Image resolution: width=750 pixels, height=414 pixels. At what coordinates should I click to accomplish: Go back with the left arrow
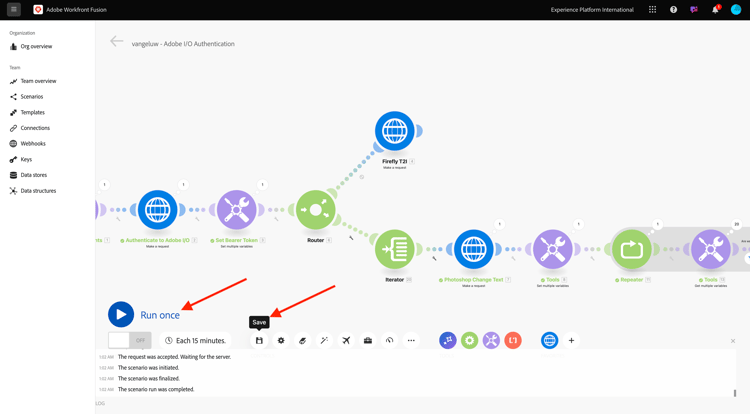point(116,42)
